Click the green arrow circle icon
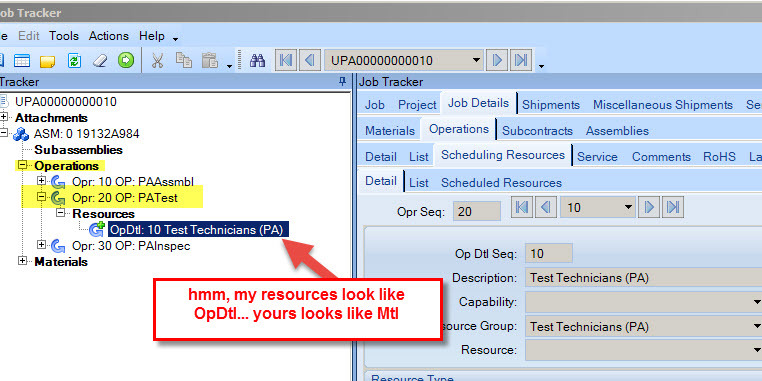Image resolution: width=762 pixels, height=381 pixels. [x=126, y=61]
